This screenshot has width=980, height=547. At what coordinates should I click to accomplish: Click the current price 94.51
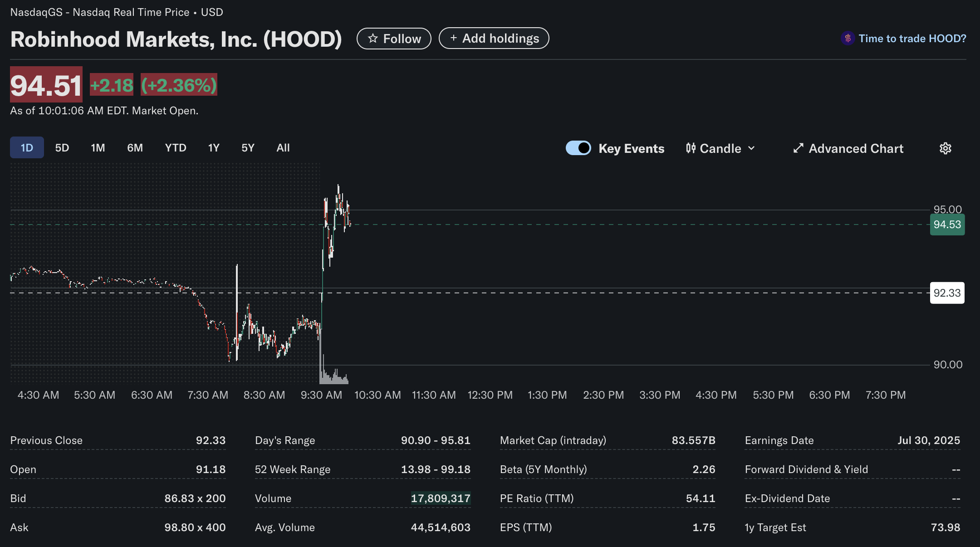tap(46, 85)
